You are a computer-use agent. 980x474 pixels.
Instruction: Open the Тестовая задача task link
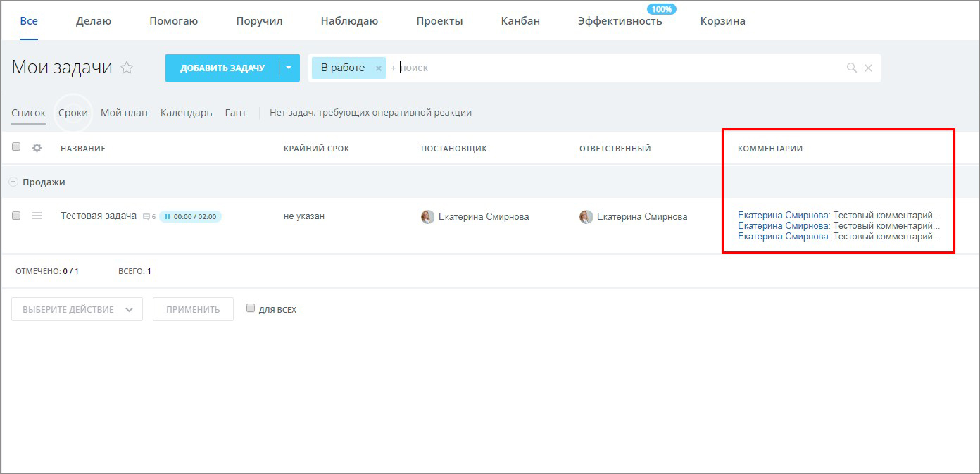click(x=99, y=216)
